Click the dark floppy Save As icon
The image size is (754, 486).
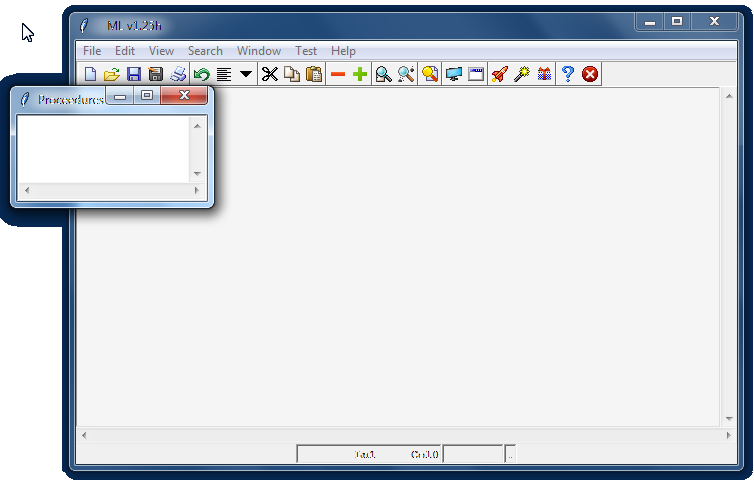155,74
